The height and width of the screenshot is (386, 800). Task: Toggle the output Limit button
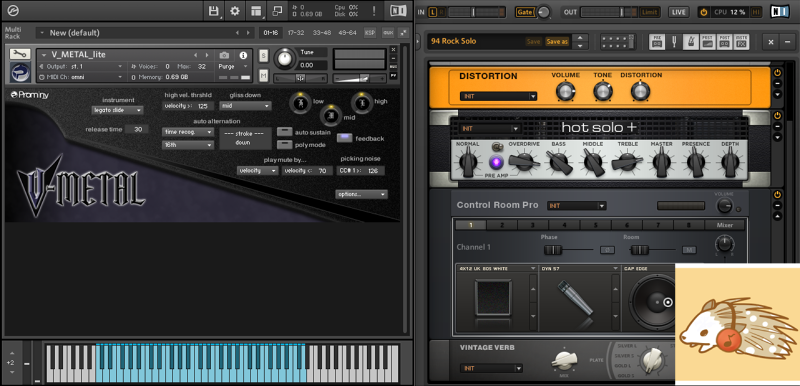(x=649, y=12)
